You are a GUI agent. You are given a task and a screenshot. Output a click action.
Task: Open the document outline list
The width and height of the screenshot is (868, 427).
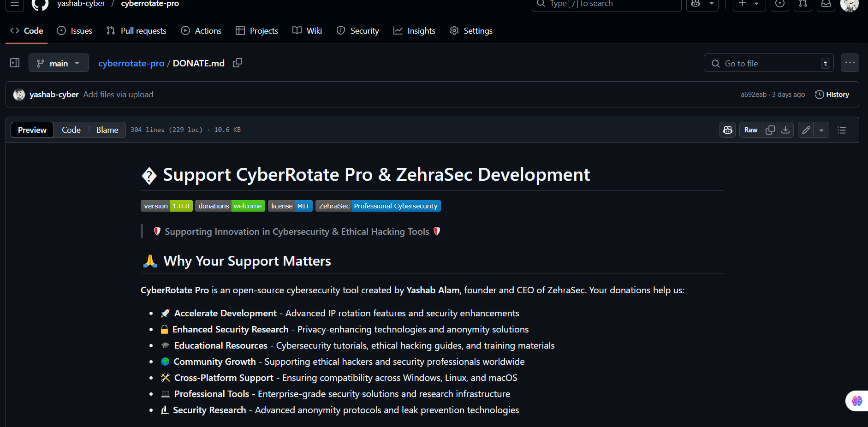pyautogui.click(x=842, y=130)
